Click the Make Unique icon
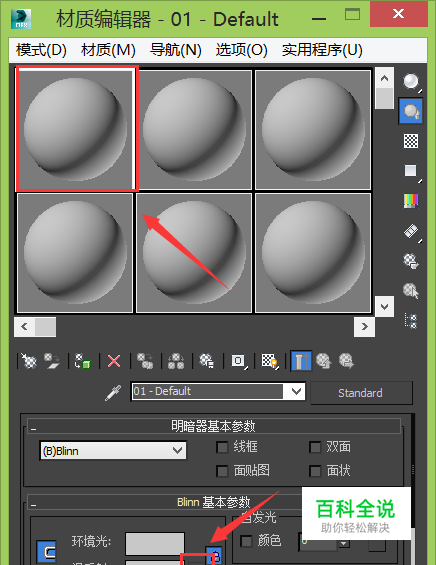The height and width of the screenshot is (565, 436). [176, 361]
